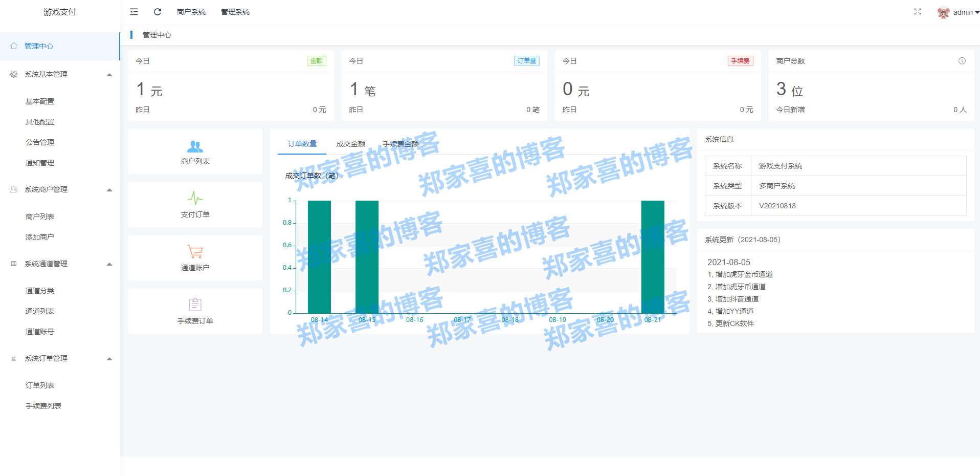The height and width of the screenshot is (476, 980).
Task: Collapse the 系统订单管理 menu arrow
Action: (x=109, y=359)
